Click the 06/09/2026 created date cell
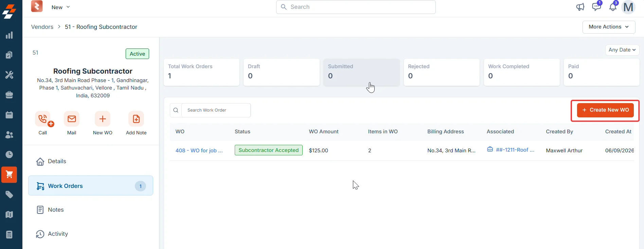Viewport: 644px width, 249px height. [619, 151]
